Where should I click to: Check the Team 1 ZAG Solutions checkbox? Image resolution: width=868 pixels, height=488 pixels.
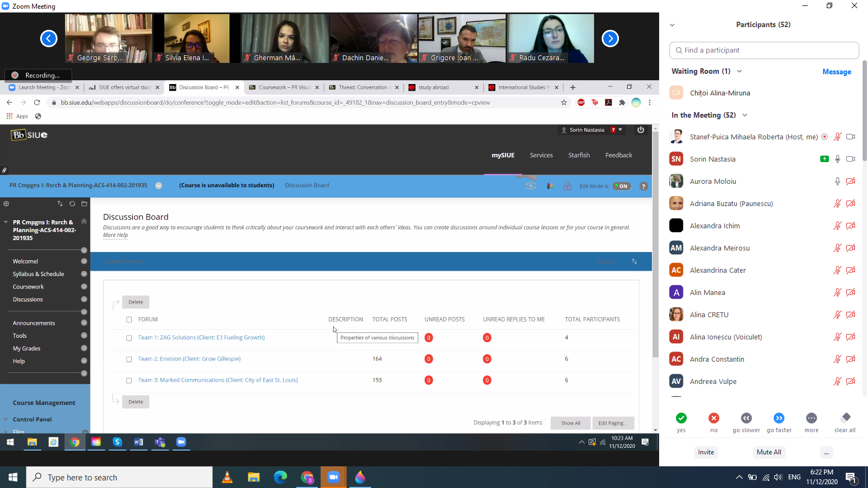point(129,338)
